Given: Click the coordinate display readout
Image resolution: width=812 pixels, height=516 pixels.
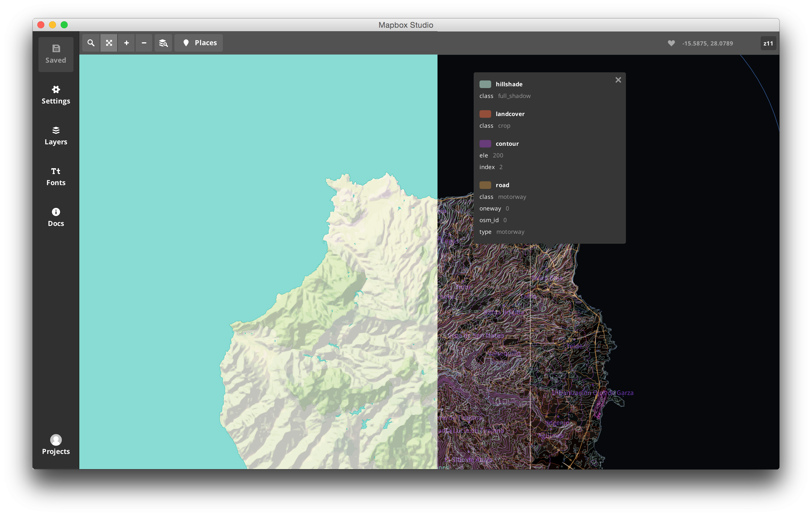Looking at the screenshot, I should [708, 43].
